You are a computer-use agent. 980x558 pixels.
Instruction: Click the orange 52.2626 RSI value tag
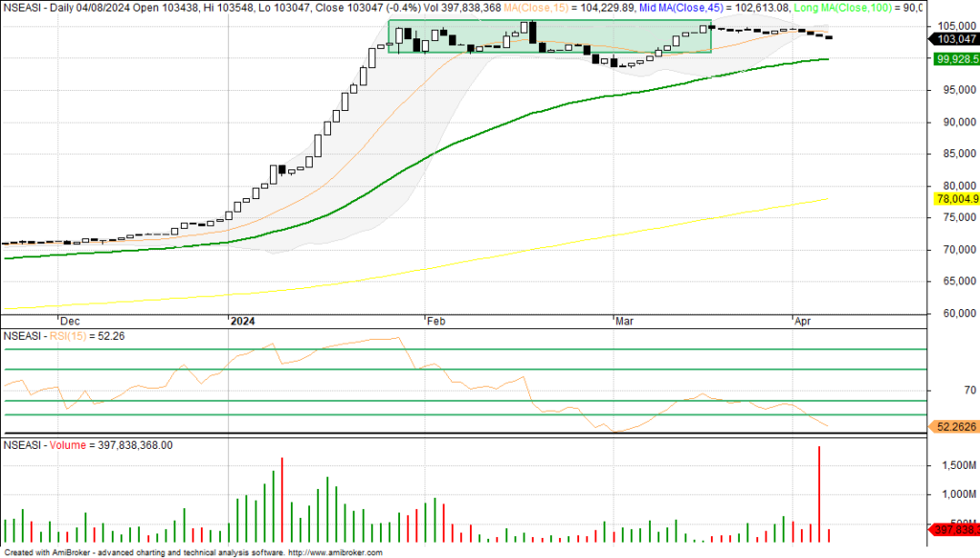click(954, 427)
